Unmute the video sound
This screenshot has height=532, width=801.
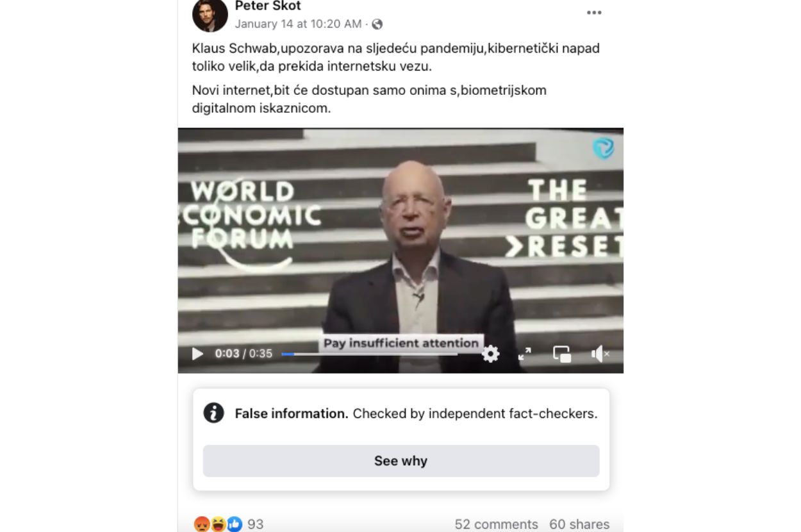click(600, 354)
